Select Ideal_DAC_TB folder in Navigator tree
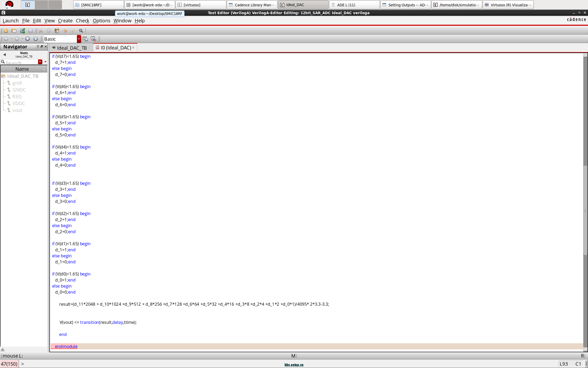The image size is (588, 368). pos(23,76)
